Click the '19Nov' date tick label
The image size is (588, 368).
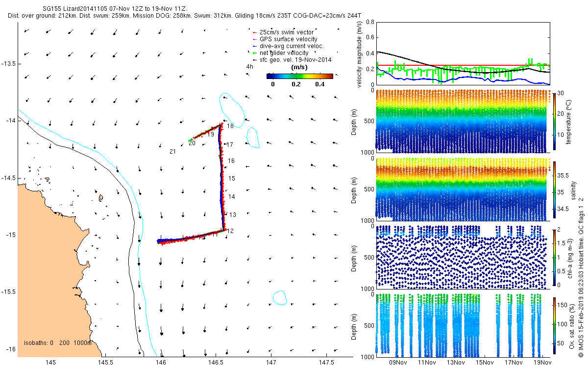(542, 363)
